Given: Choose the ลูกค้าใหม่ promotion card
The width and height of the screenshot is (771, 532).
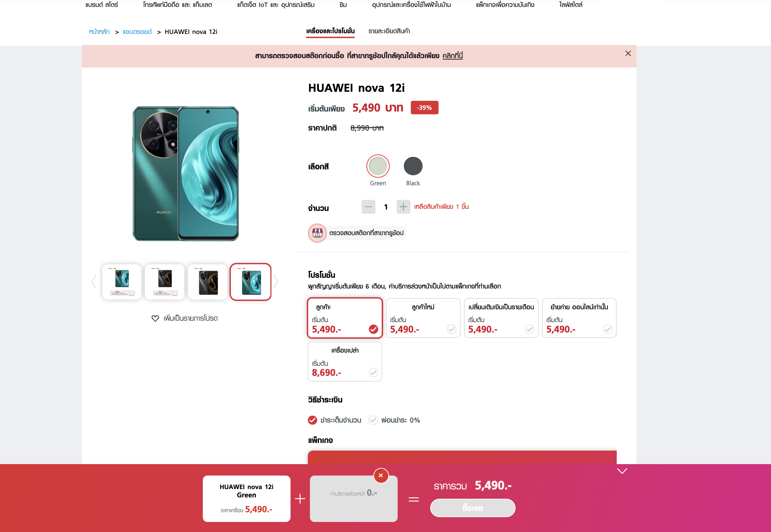Looking at the screenshot, I should pos(423,318).
